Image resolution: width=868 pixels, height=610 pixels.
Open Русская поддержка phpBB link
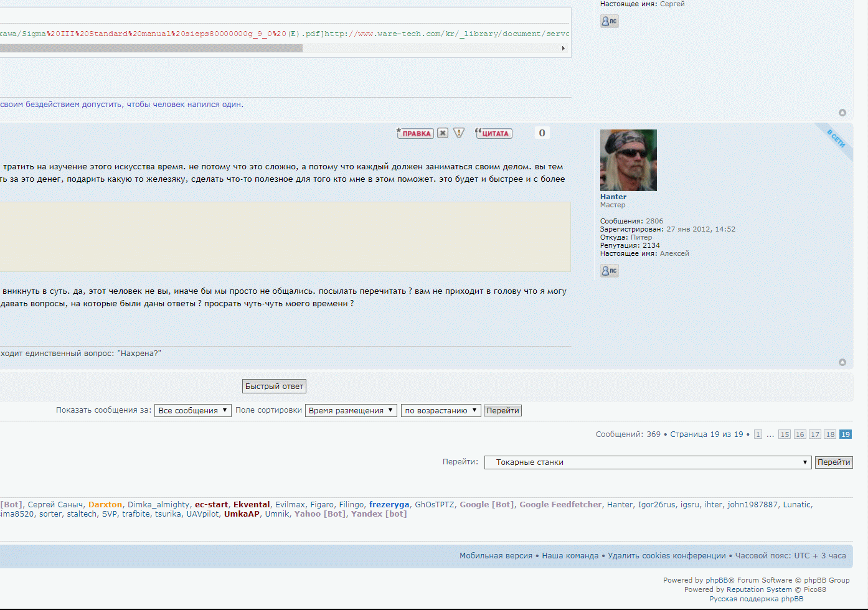[x=757, y=599]
